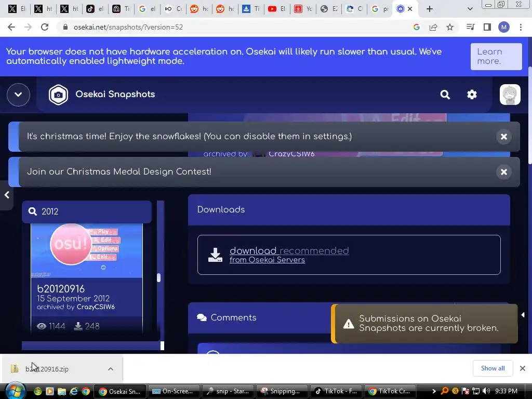Viewport: 532px width, 399px height.
Task: Select the b20120916 snapshot thumbnail
Action: coord(87,251)
